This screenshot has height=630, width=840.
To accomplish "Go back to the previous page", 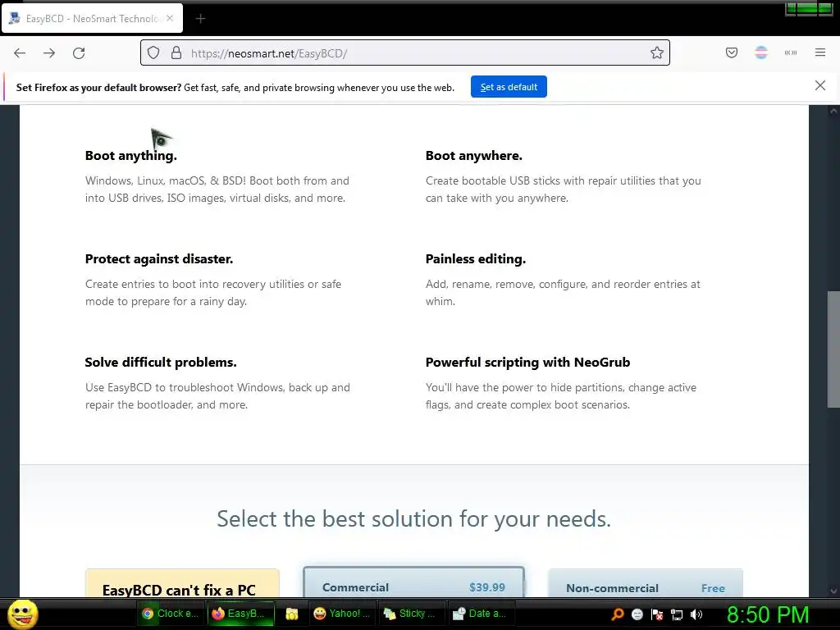I will (20, 53).
